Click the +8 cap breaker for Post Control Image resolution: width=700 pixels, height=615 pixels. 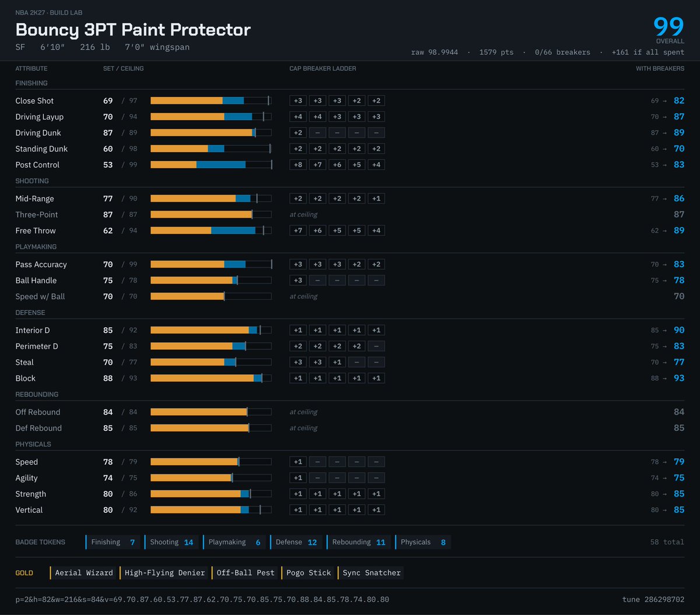(298, 165)
